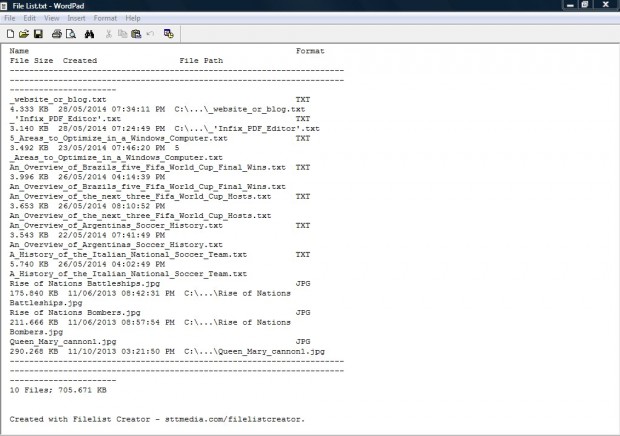Print the file using printer icon
The image size is (620, 436).
[x=57, y=33]
